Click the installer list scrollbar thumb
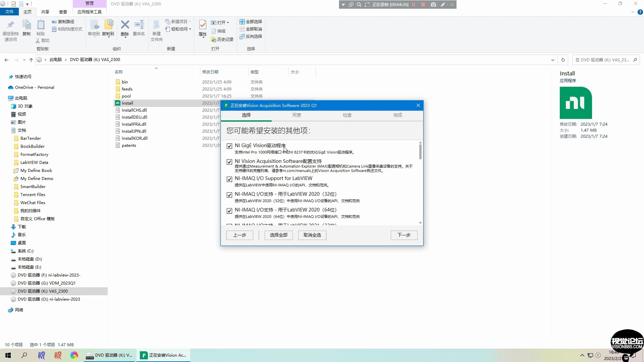The height and width of the screenshot is (362, 644). tap(420, 152)
